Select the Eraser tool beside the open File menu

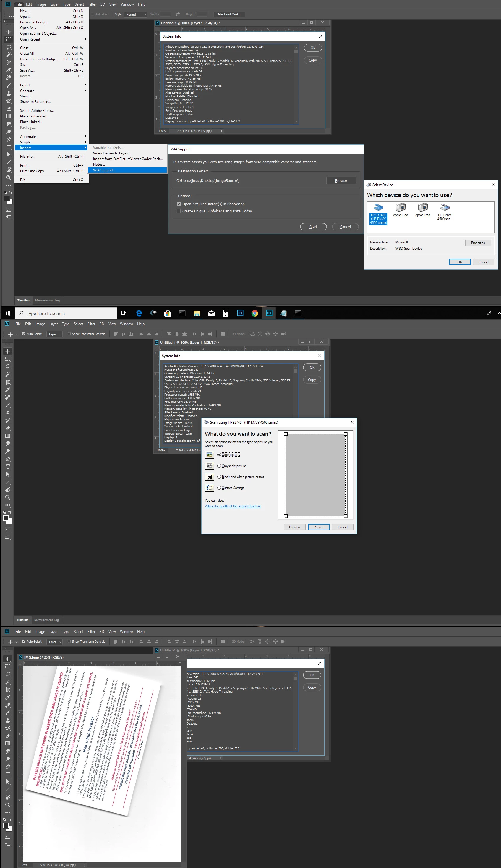click(9, 109)
